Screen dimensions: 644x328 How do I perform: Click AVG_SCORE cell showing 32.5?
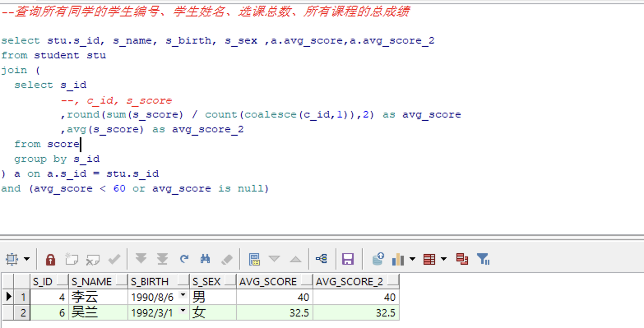275,312
